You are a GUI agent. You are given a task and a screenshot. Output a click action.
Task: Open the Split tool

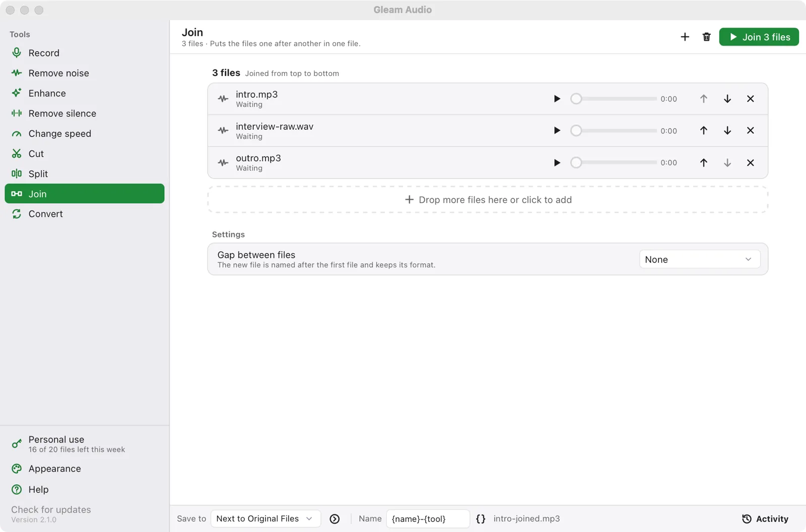point(84,174)
